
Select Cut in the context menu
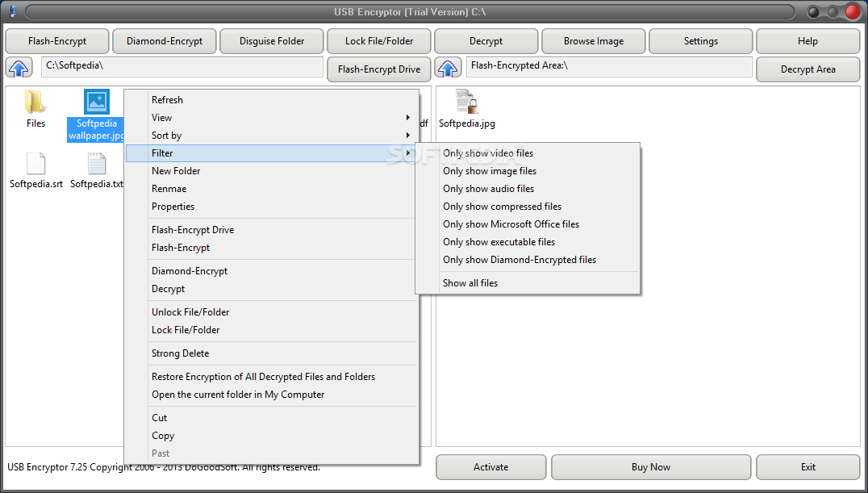tap(271, 417)
